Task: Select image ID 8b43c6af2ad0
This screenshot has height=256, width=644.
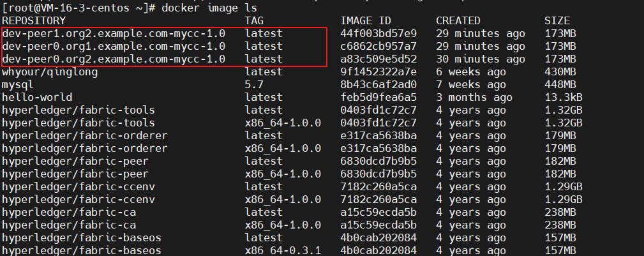Action: 378,85
